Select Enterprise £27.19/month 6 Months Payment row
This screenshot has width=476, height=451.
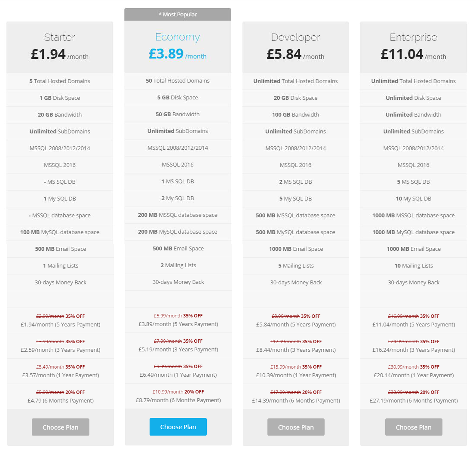(414, 396)
